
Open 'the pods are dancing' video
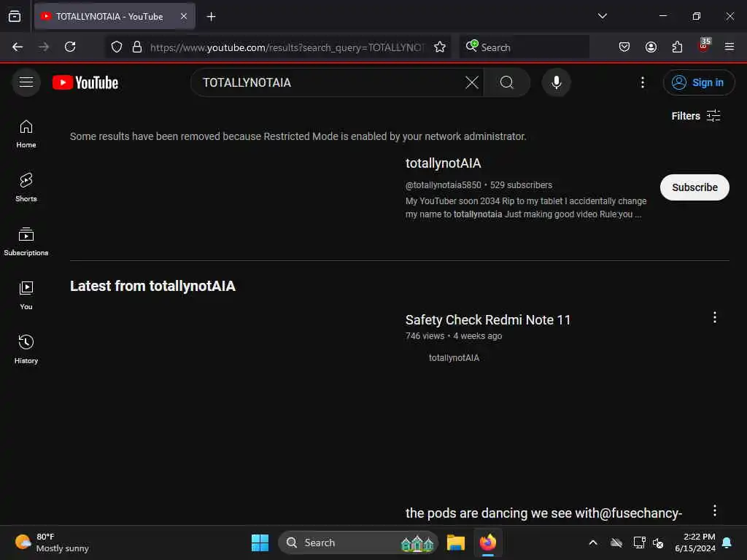(x=543, y=513)
